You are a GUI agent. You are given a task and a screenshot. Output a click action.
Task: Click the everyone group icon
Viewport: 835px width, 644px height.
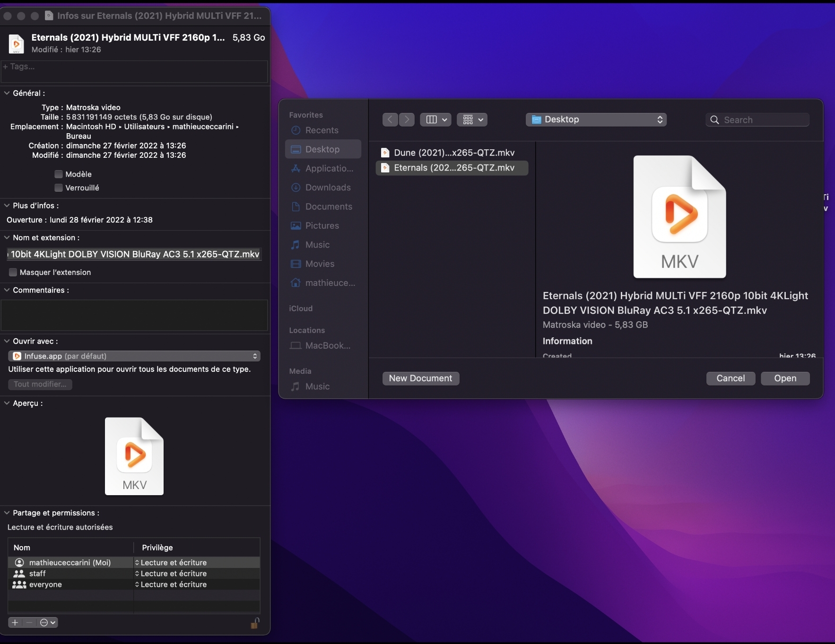point(19,584)
